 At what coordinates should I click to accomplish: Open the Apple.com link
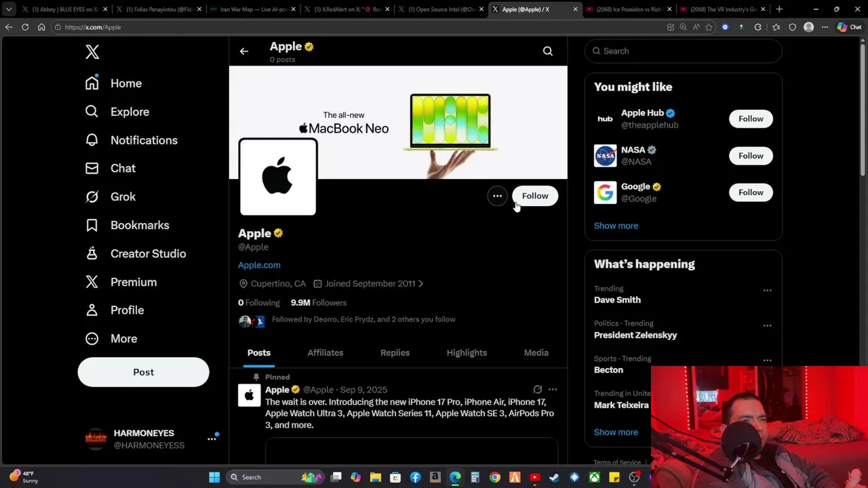[x=259, y=265]
